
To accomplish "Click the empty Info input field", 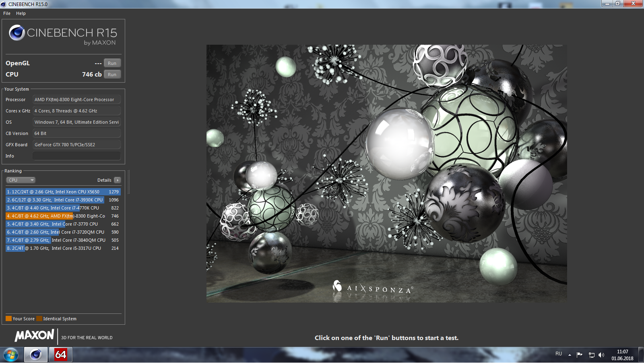I will click(76, 156).
